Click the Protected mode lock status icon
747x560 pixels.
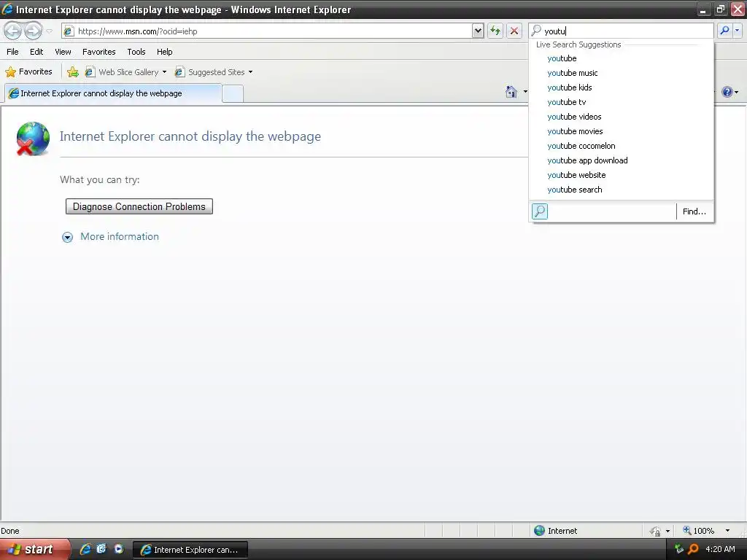click(655, 531)
